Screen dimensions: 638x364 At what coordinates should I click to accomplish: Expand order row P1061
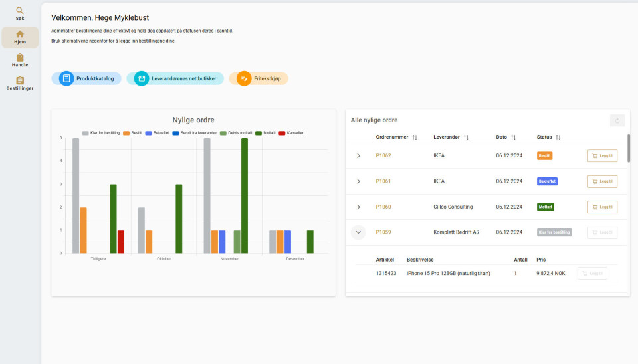coord(358,181)
